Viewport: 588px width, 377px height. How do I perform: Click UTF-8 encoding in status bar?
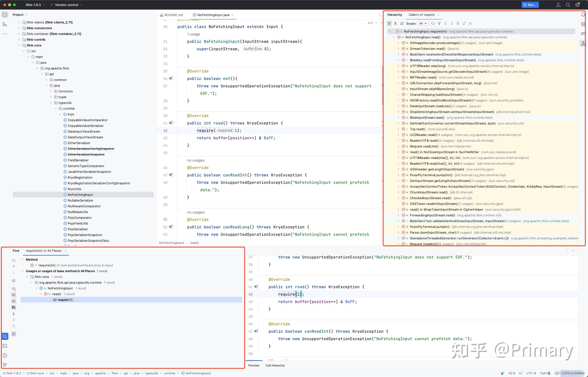tap(531, 373)
